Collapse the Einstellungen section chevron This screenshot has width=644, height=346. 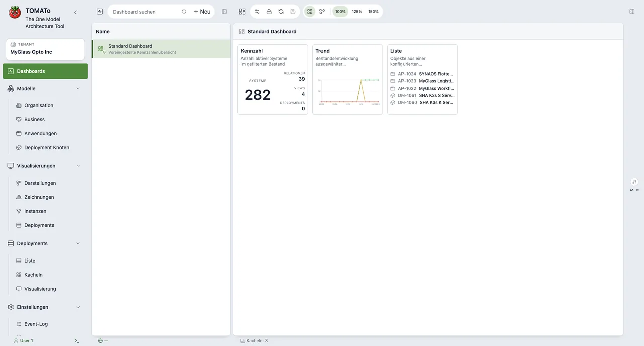(78, 307)
